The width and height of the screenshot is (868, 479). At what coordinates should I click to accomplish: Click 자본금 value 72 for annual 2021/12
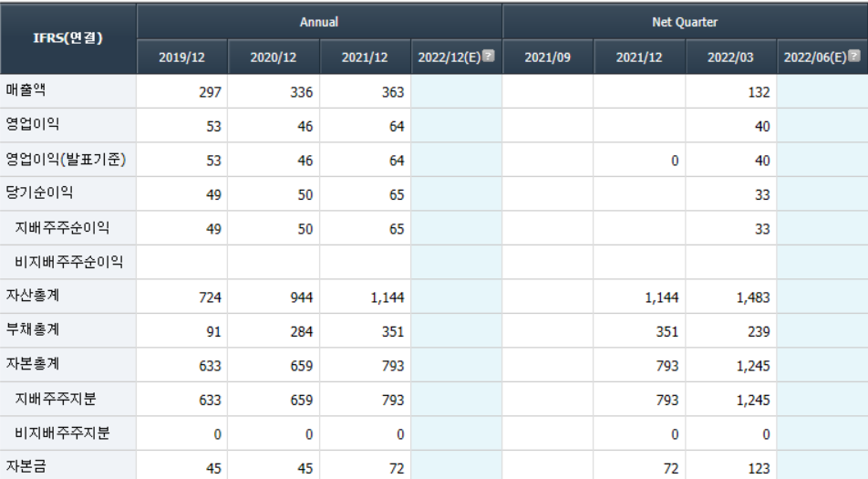click(397, 468)
